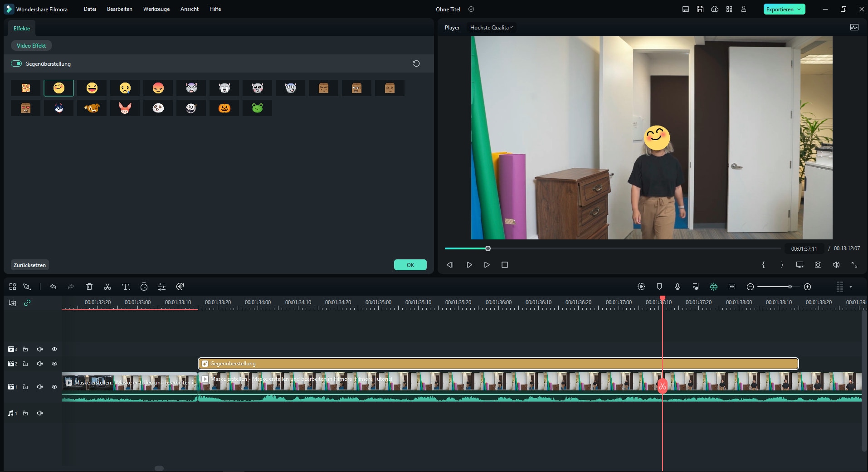The image size is (868, 472).
Task: Switch to the Effekte tab
Action: coord(22,28)
